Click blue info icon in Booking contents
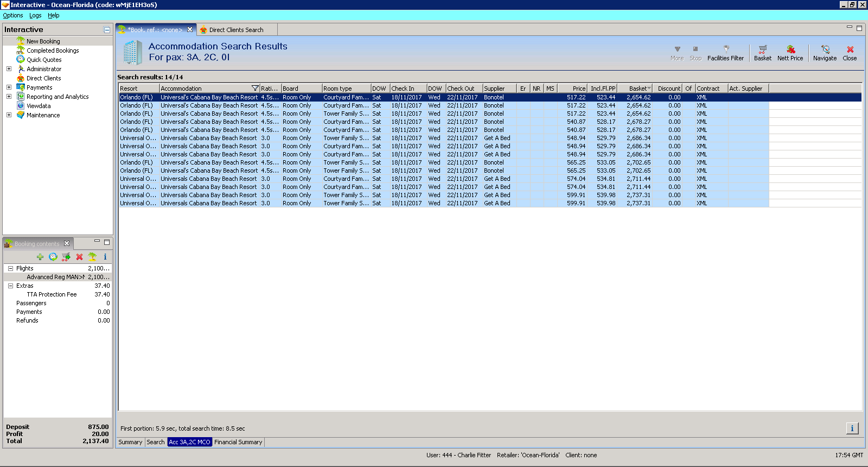Image resolution: width=868 pixels, height=467 pixels. [x=105, y=257]
